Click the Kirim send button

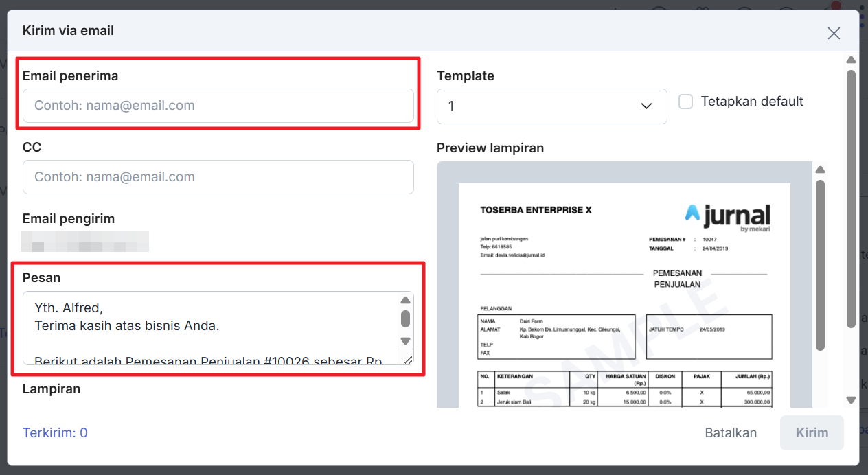(x=811, y=433)
